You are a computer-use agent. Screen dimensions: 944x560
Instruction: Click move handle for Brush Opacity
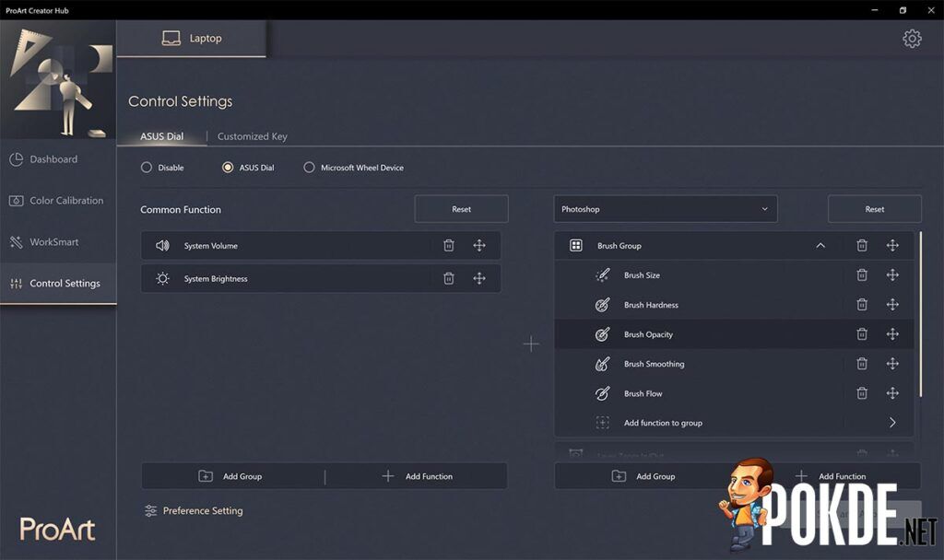pyautogui.click(x=892, y=333)
